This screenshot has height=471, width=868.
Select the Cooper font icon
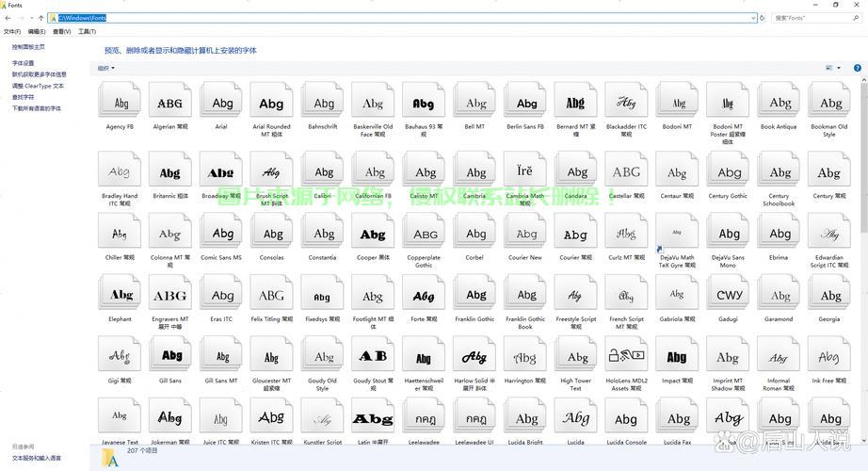click(x=373, y=231)
